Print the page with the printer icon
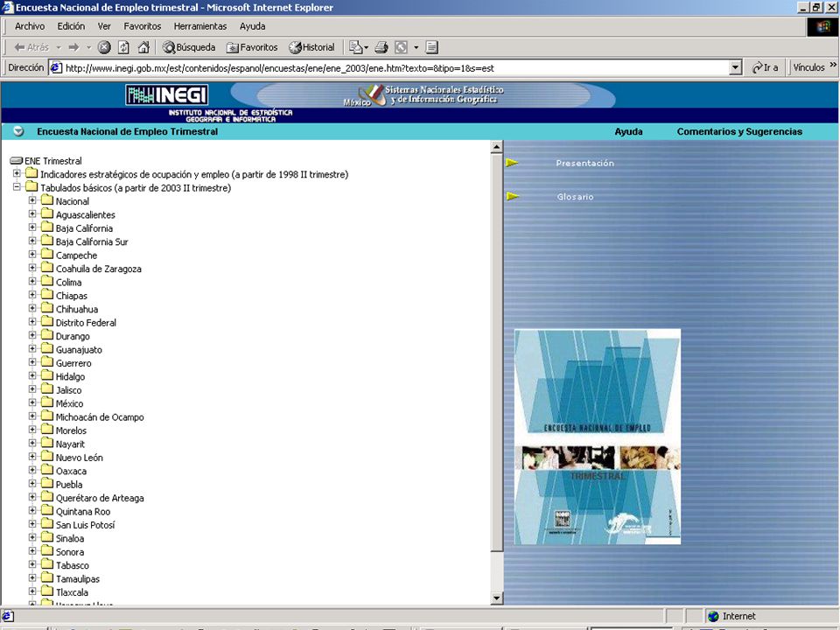 [x=381, y=47]
